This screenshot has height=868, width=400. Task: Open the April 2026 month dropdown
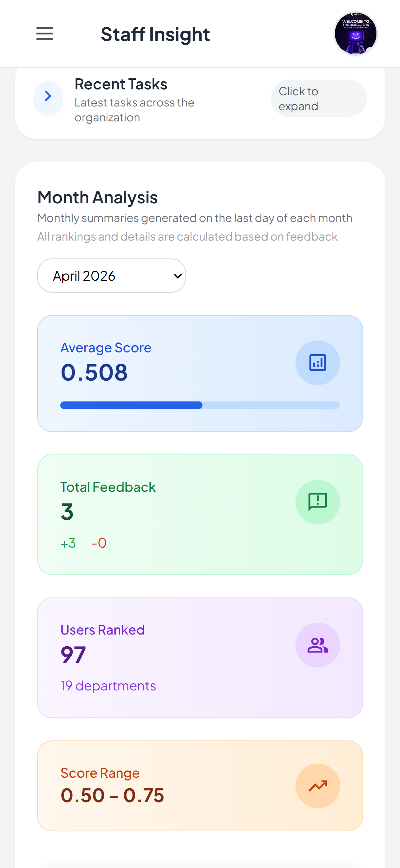tap(111, 275)
